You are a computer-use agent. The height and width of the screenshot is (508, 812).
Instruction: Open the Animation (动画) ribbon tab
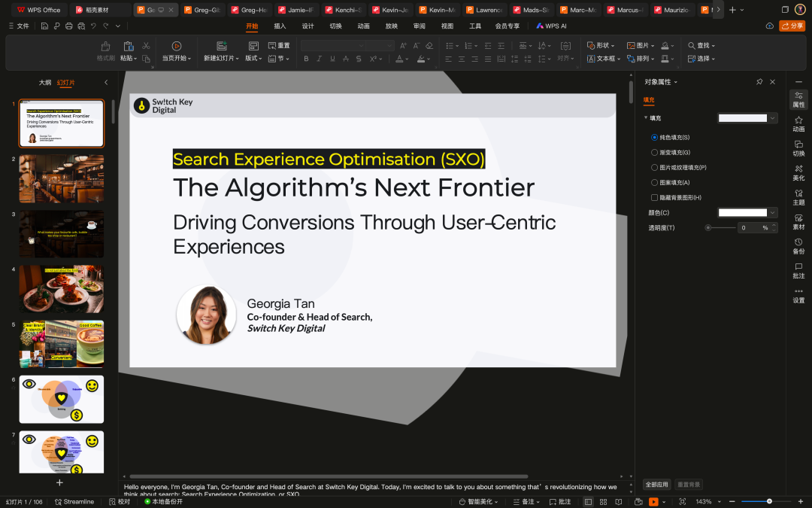tap(364, 26)
